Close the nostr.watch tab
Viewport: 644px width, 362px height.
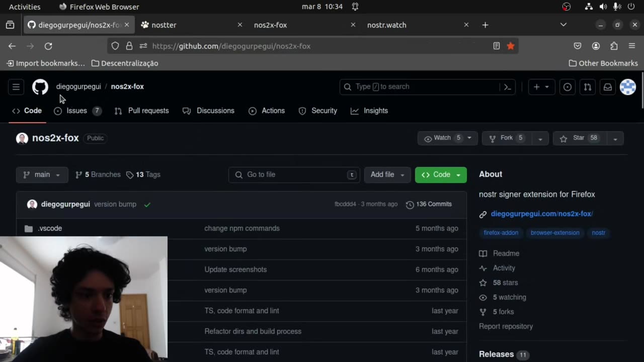(466, 25)
